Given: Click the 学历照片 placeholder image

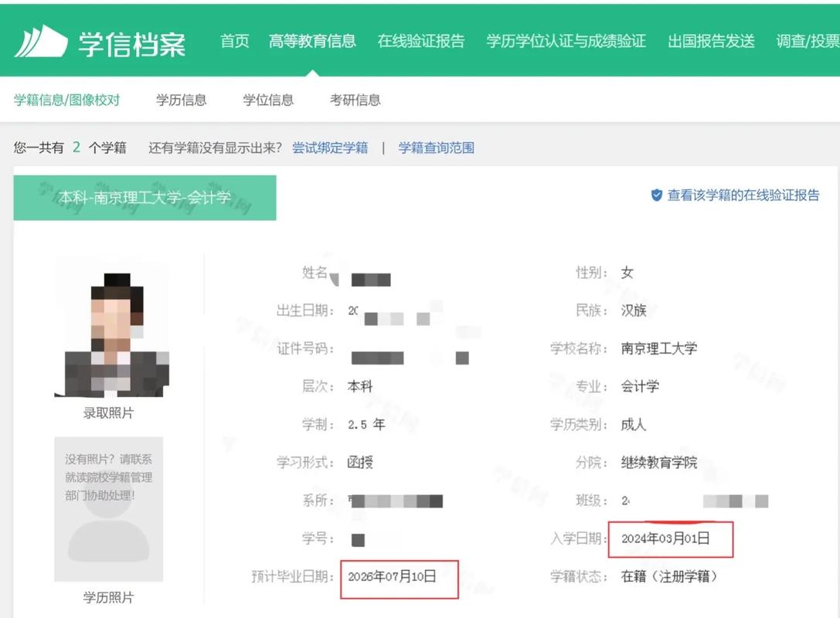Looking at the screenshot, I should coord(109,509).
